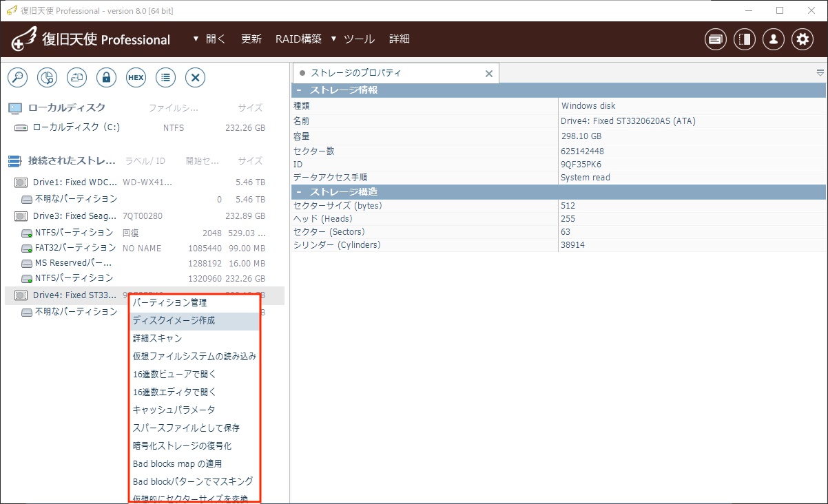Screen dimensions: 828x504
Task: Select 不明なパーティション under Drive1
Action: point(145,199)
